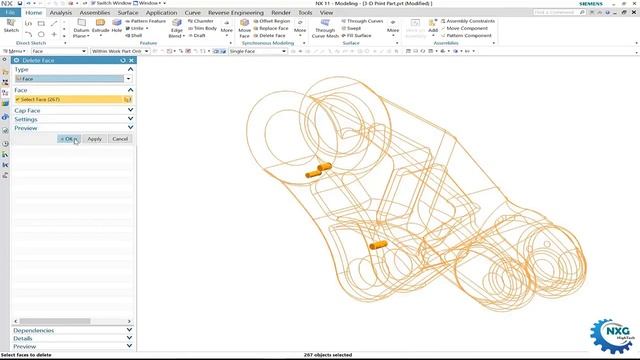Open the Within Work Part Only dropdown
Screen dimensions: 640x360
tap(120, 51)
